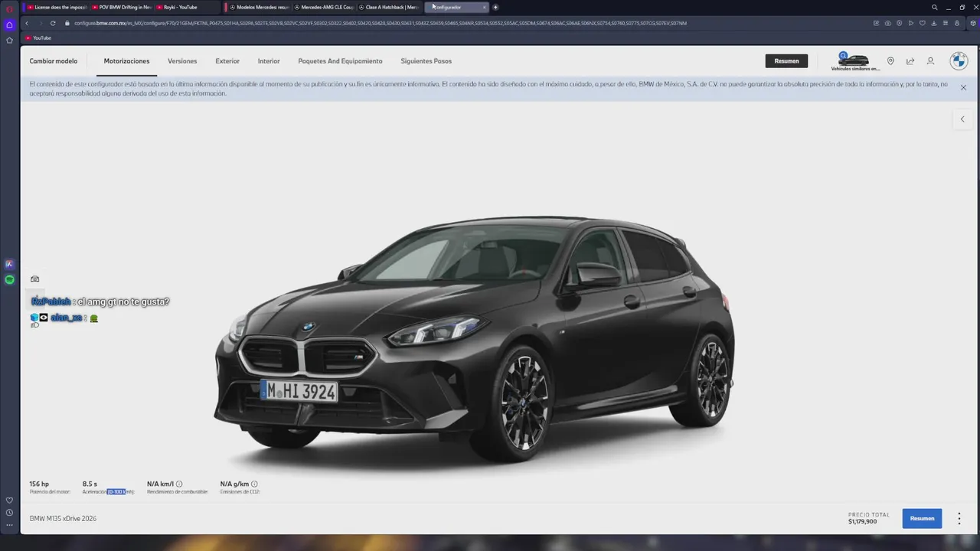Open the dealer locator pin icon
The image size is (980, 551).
click(890, 61)
